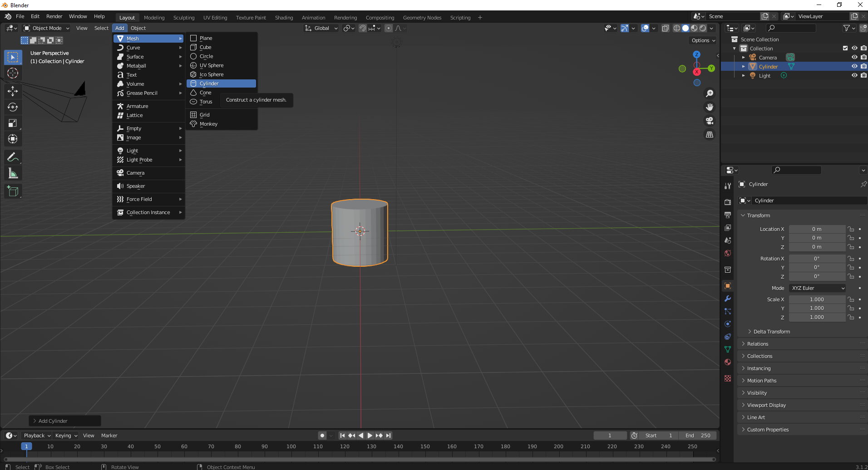The height and width of the screenshot is (470, 868).
Task: Switch to the Shading workspace tab
Action: point(284,18)
